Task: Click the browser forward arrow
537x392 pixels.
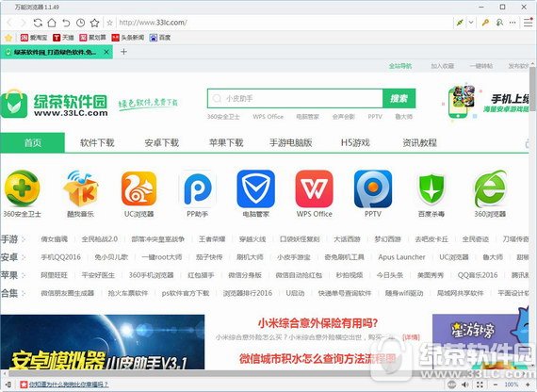Action: click(23, 23)
